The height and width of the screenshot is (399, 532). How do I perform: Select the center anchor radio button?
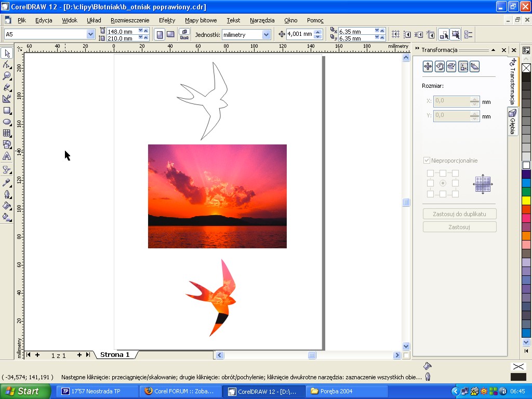click(x=443, y=183)
